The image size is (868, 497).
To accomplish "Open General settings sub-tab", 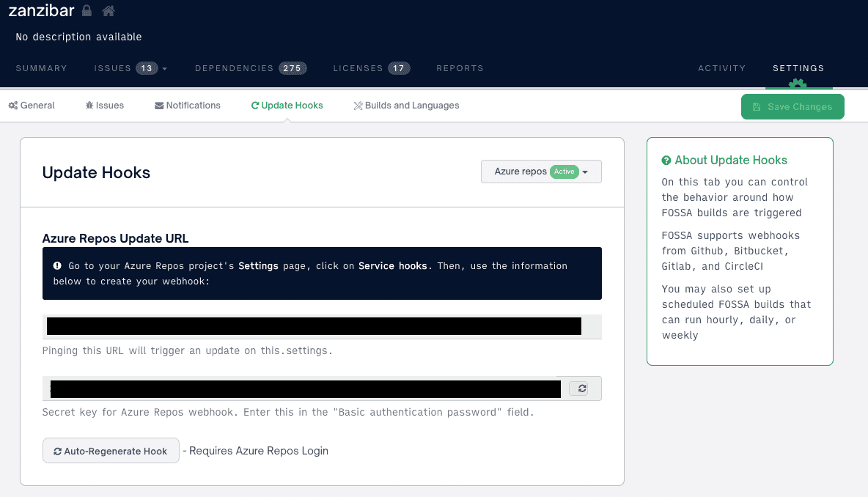I will click(x=32, y=105).
